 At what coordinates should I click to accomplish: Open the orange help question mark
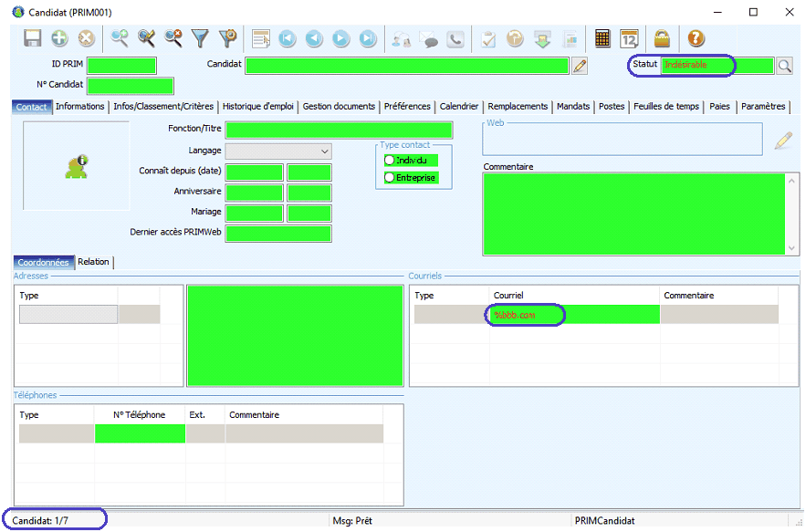pyautogui.click(x=696, y=38)
